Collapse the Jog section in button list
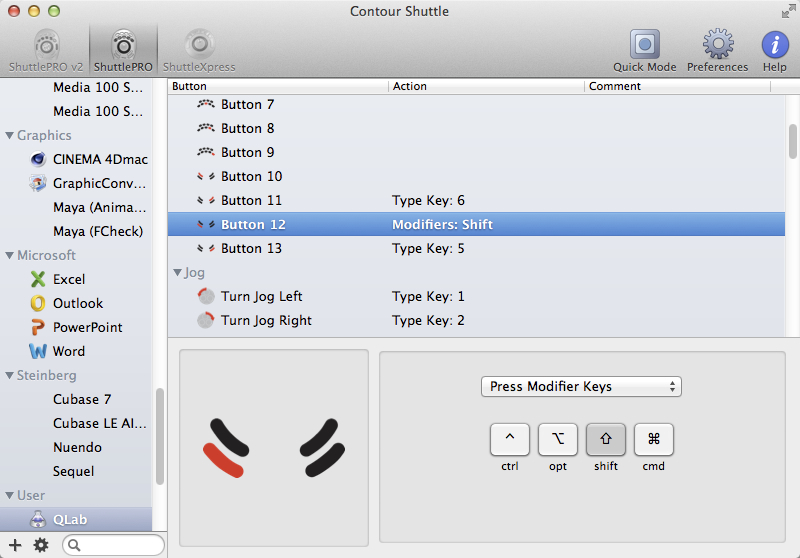The height and width of the screenshot is (558, 800). tap(178, 272)
